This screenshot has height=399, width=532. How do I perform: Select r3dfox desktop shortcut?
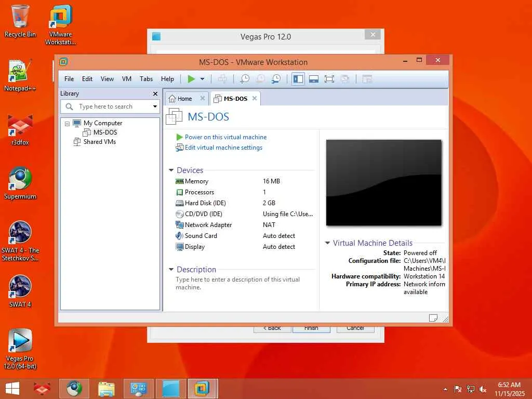pyautogui.click(x=20, y=129)
